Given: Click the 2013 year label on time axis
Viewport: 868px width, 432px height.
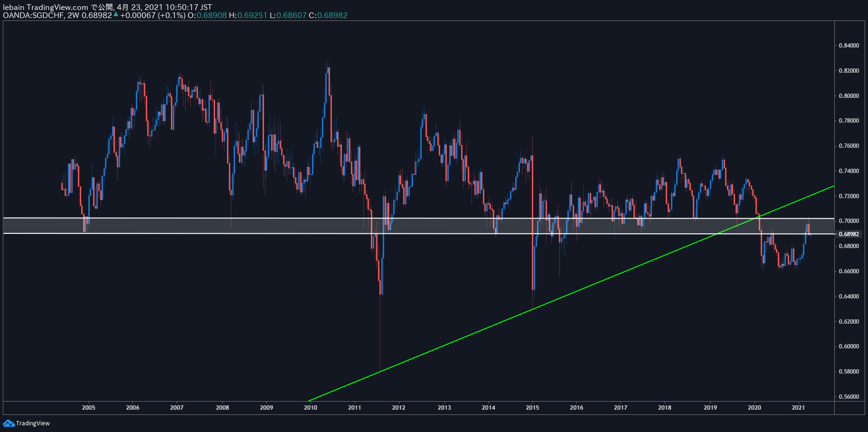Looking at the screenshot, I should 444,407.
